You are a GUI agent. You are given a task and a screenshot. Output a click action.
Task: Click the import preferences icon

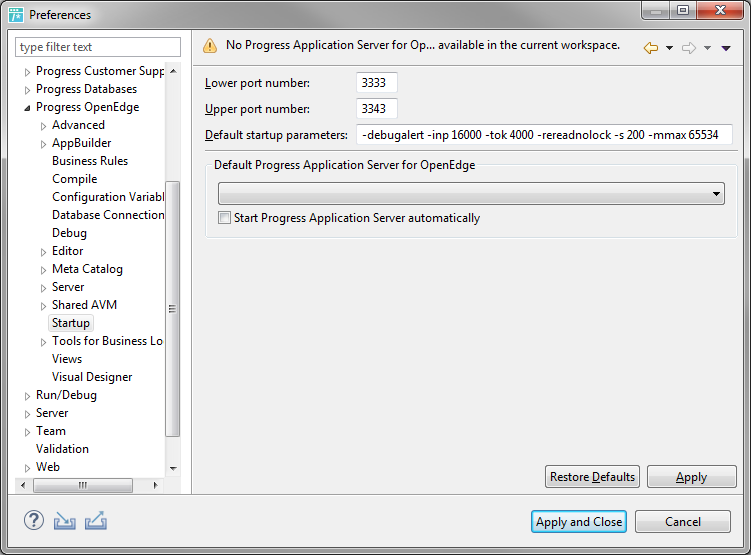[x=65, y=521]
